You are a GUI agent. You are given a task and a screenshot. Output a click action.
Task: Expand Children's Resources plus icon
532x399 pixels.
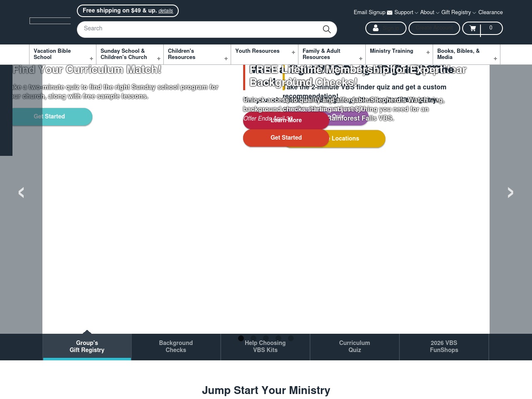point(226,59)
